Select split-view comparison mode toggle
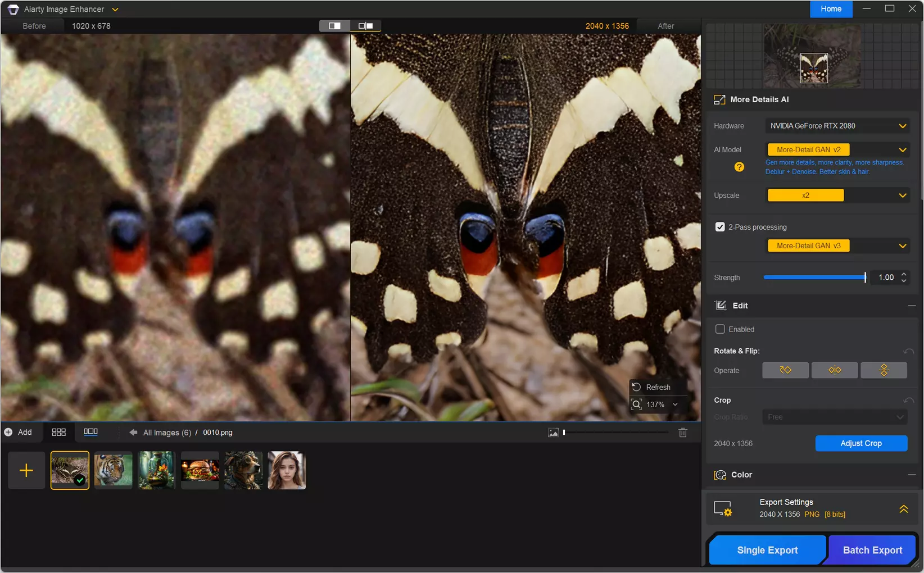 tap(334, 26)
